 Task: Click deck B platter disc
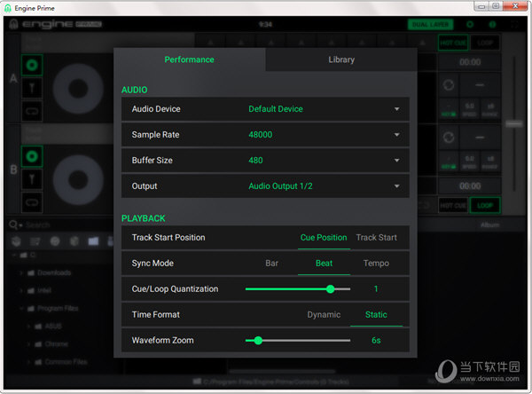[78, 179]
